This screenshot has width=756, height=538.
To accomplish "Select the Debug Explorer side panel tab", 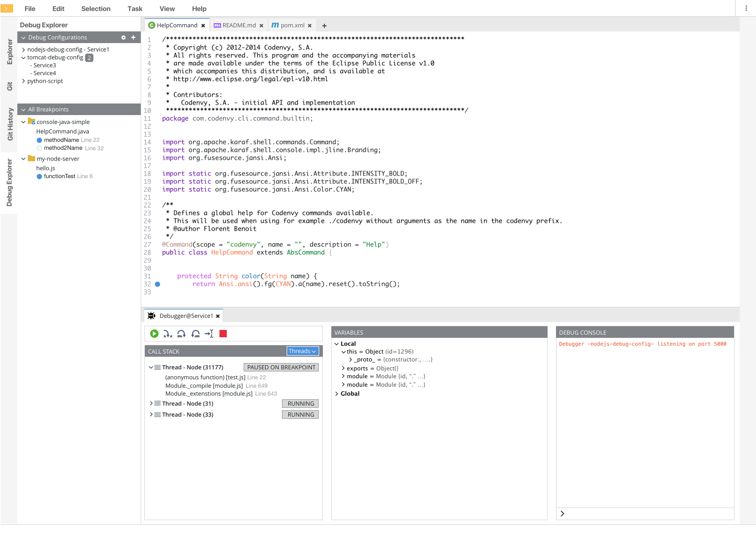I will (9, 183).
